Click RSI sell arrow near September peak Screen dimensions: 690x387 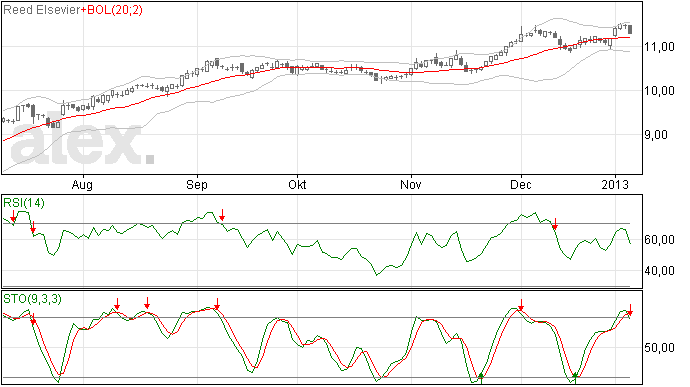click(x=222, y=215)
